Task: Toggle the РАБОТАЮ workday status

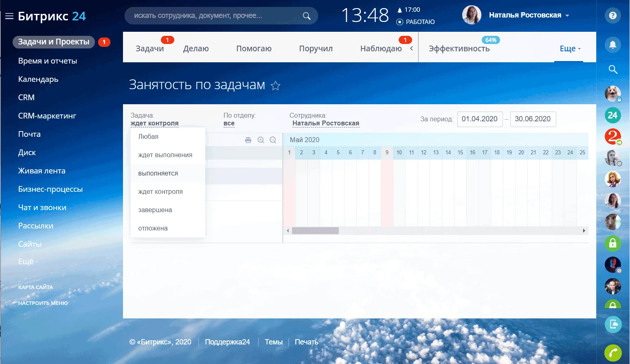Action: (416, 22)
